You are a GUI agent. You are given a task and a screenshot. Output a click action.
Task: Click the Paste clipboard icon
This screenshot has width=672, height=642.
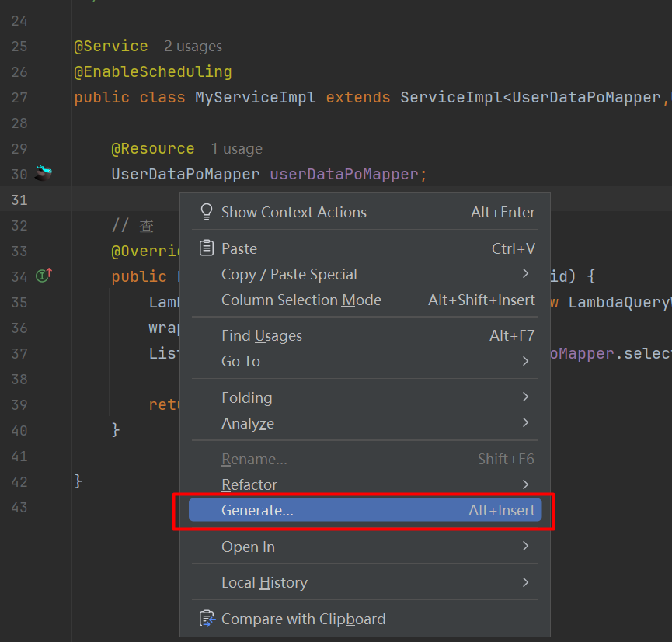[x=207, y=248]
